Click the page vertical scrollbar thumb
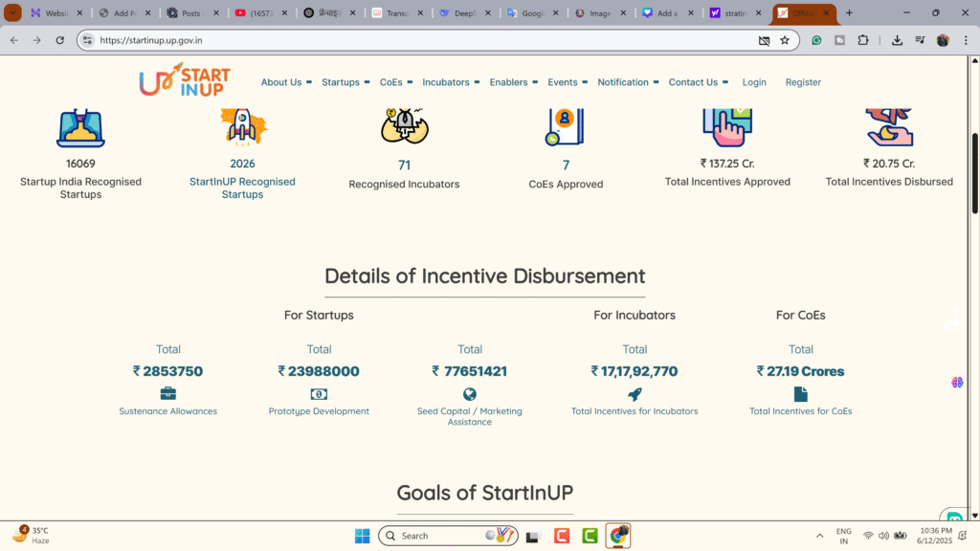This screenshot has width=980, height=551. 974,173
